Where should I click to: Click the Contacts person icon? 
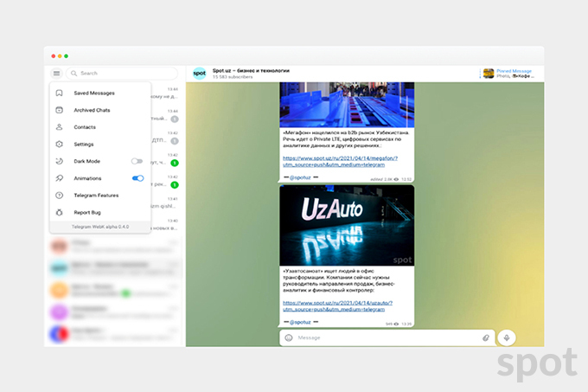[60, 127]
